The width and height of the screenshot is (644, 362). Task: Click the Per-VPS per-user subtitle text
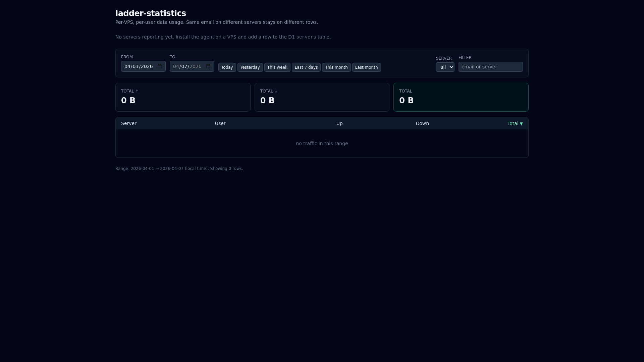click(217, 22)
